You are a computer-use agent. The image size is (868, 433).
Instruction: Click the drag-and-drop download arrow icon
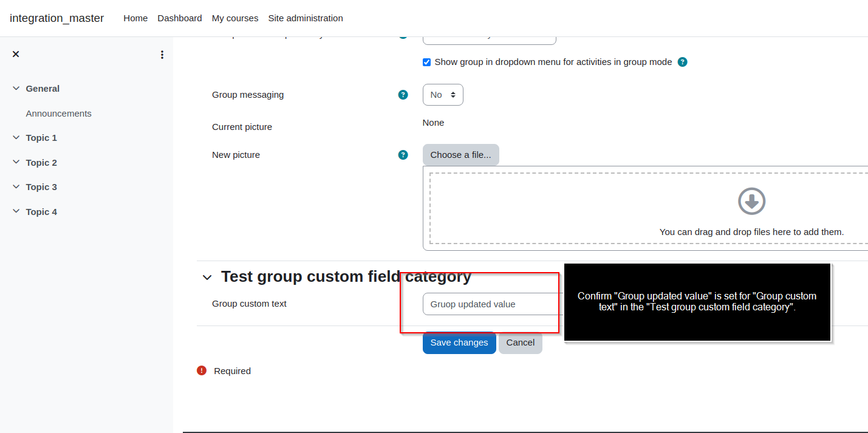751,201
